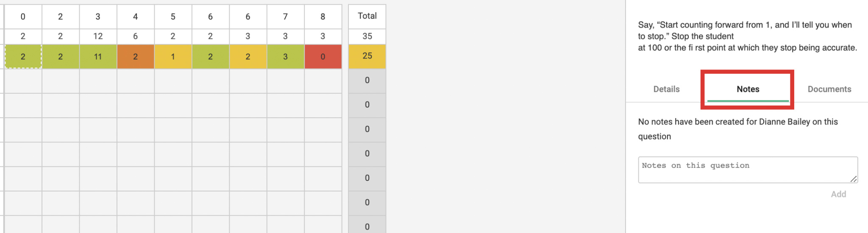
Task: Click the first empty row's total cell showing 0
Action: pos(367,80)
